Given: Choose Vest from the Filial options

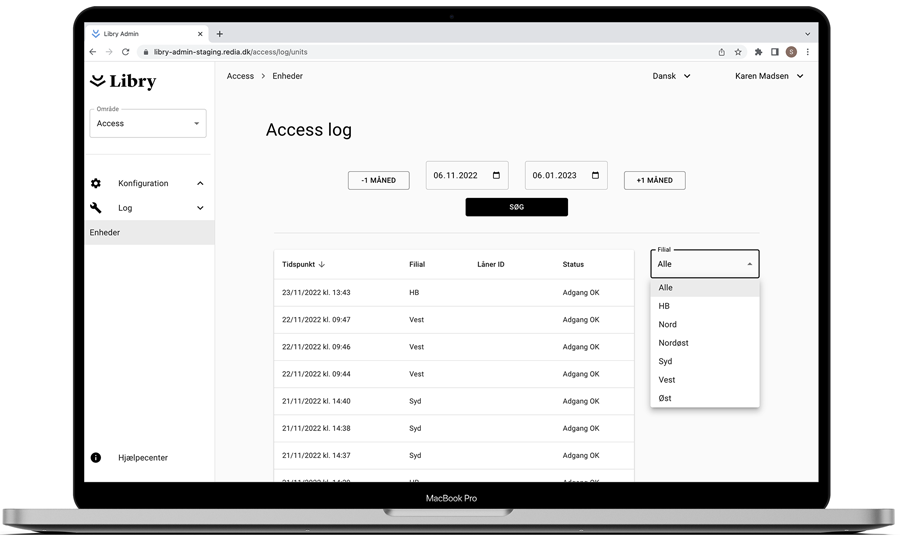Looking at the screenshot, I should [x=667, y=380].
